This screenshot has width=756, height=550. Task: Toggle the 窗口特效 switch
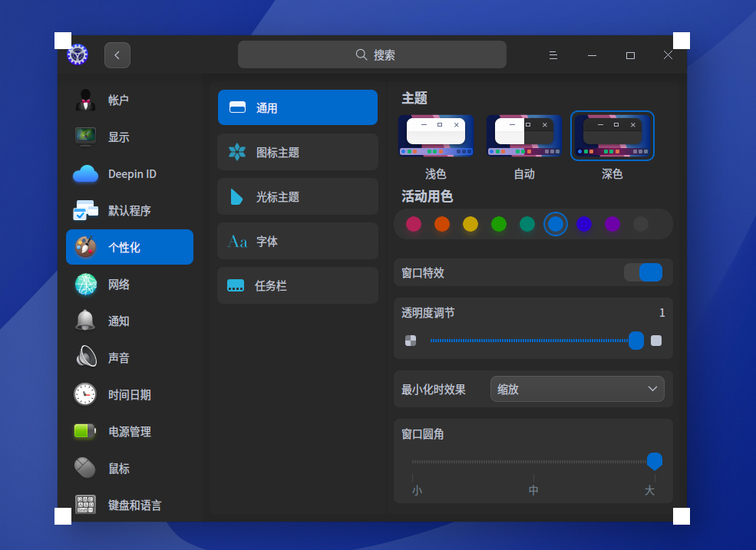coord(643,272)
